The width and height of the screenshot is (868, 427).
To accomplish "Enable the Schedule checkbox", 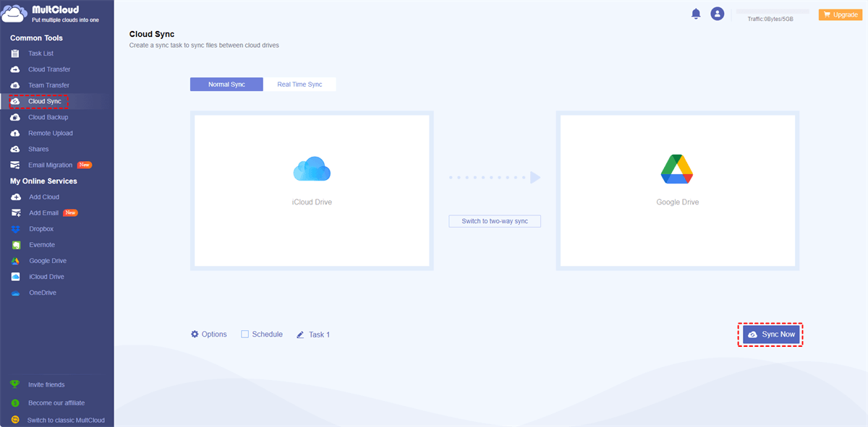I will pyautogui.click(x=244, y=334).
